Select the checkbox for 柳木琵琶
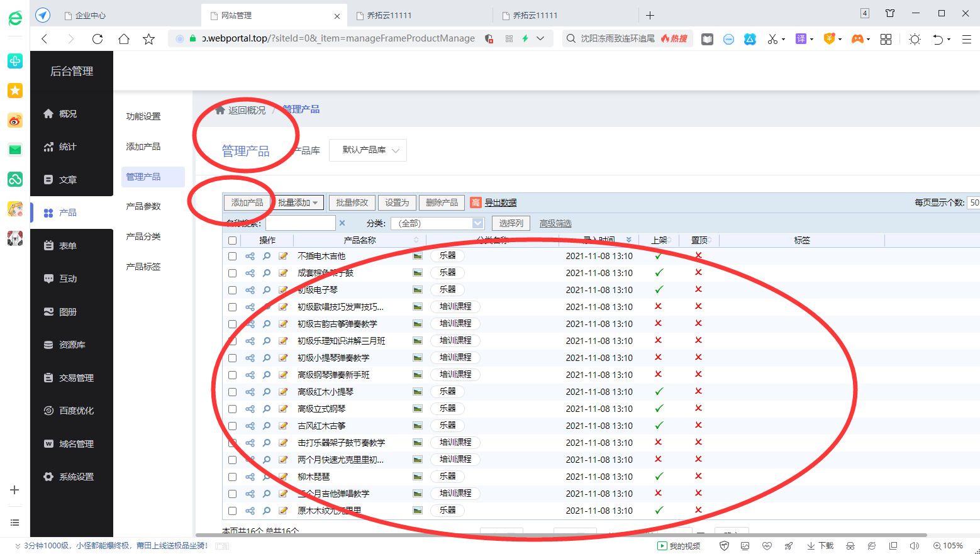This screenshot has height=554, width=980. (x=232, y=477)
